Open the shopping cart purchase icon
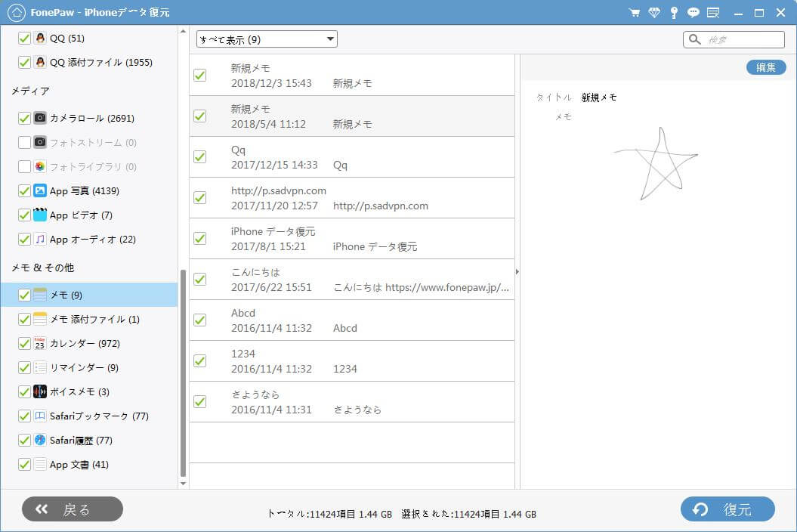This screenshot has width=797, height=532. coord(635,13)
